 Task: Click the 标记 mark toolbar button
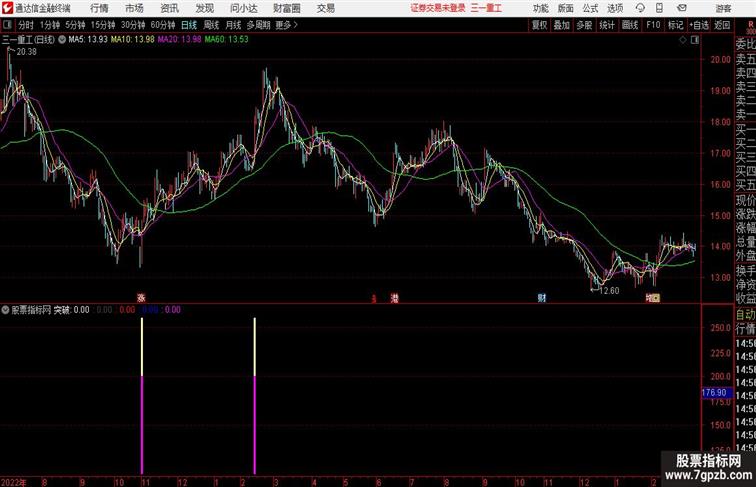coord(675,25)
